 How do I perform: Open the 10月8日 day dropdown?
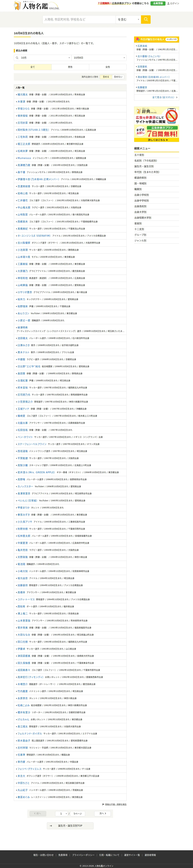point(99,58)
